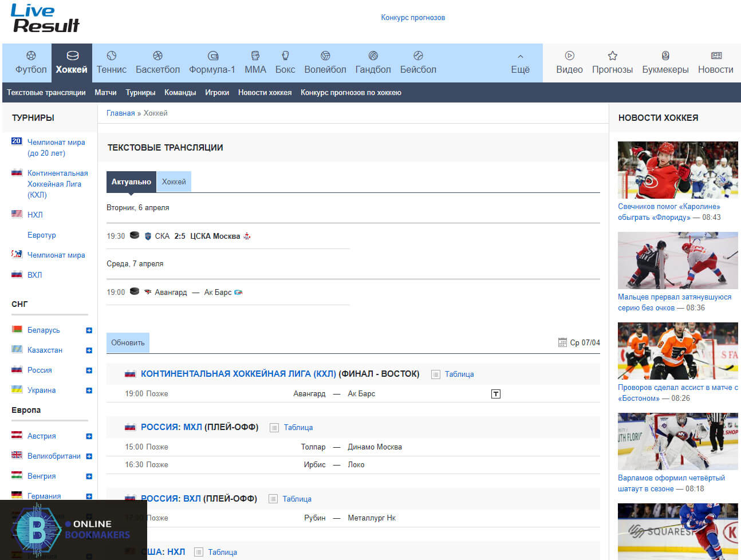741x560 pixels.
Task: Open the calendar icon beside Ср 07/04
Action: tap(562, 342)
